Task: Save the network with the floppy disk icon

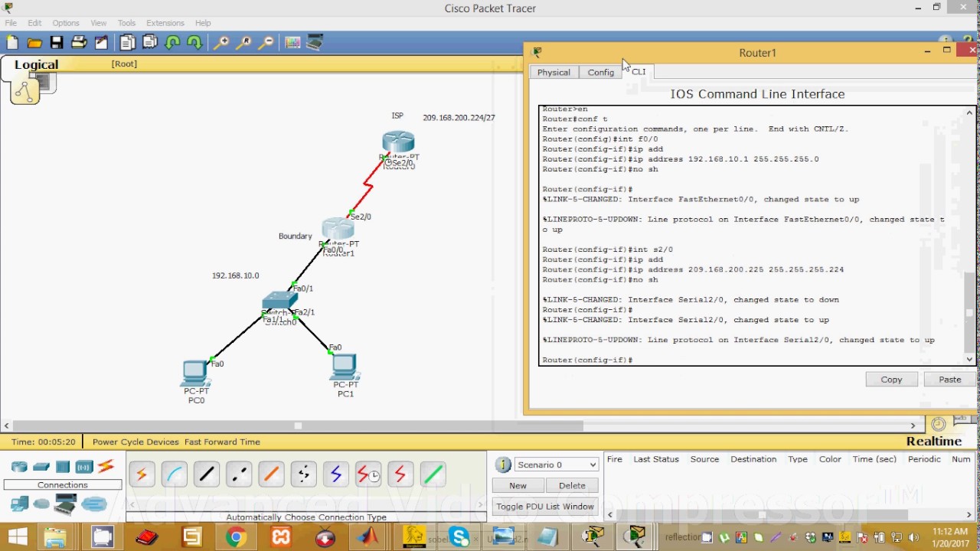Action: (57, 43)
